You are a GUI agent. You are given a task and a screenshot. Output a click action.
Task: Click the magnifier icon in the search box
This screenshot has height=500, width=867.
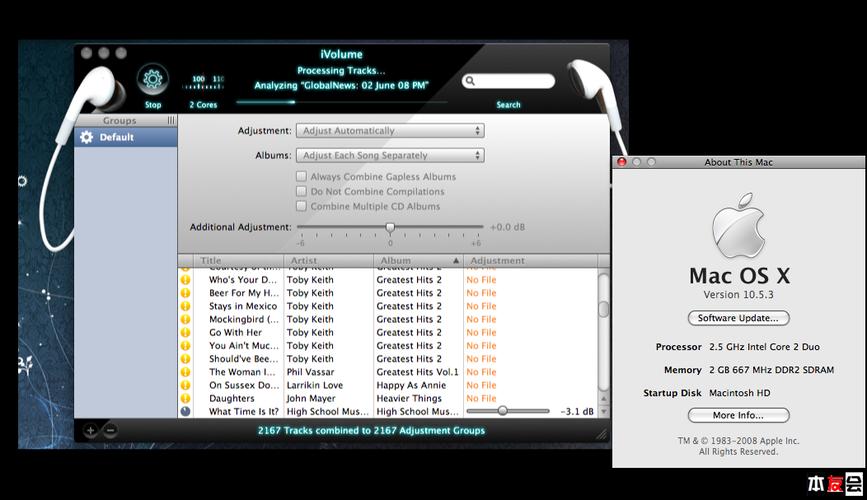pos(470,81)
